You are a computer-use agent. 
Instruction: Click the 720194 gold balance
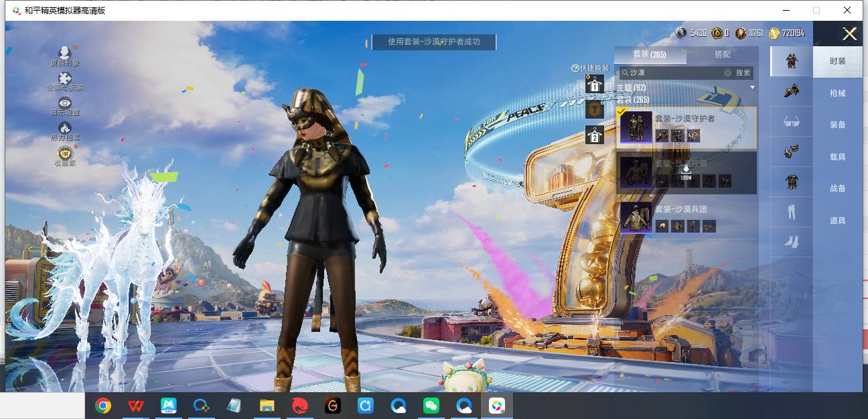(787, 33)
